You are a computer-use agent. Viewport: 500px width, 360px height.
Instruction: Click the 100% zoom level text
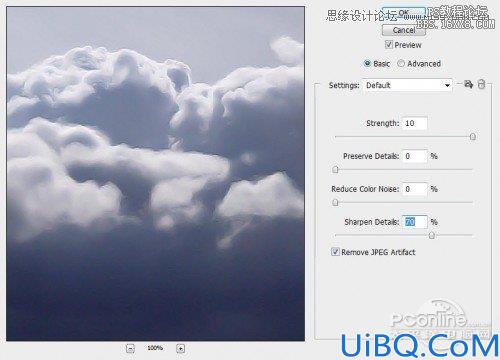155,348
